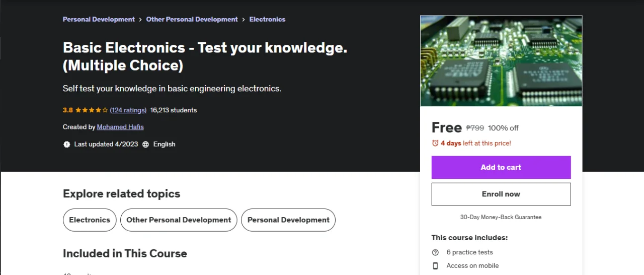Click the globe language icon

[x=145, y=144]
